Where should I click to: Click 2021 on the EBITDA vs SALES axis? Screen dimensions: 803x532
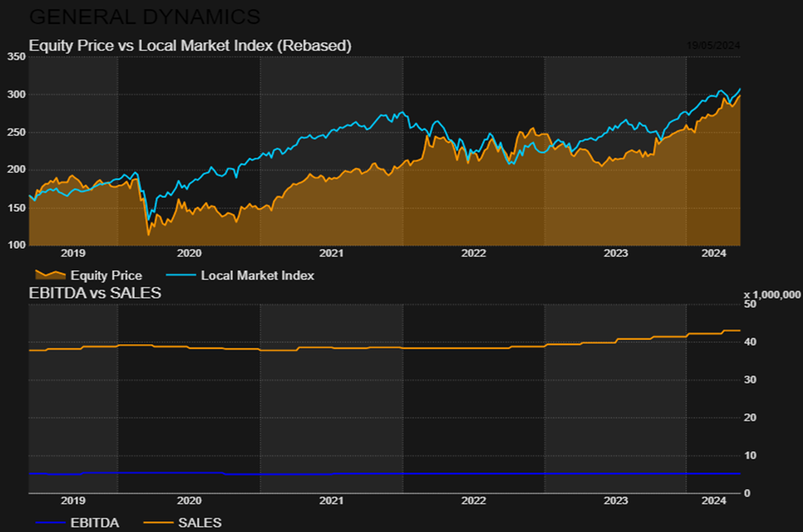(x=331, y=501)
